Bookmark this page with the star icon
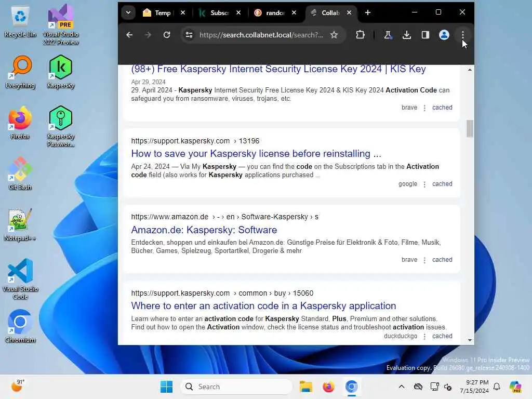This screenshot has height=399, width=532. 334,35
